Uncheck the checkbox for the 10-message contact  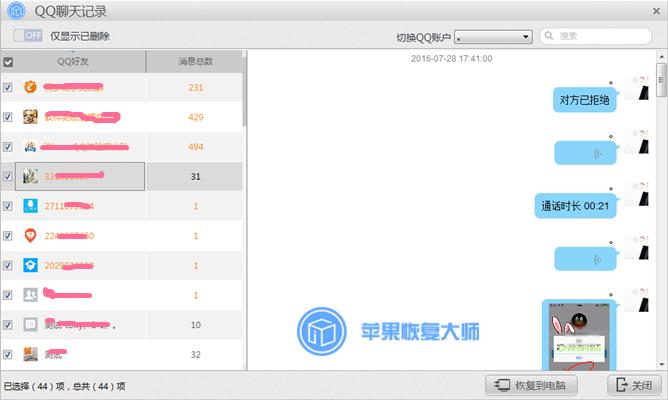(x=8, y=325)
